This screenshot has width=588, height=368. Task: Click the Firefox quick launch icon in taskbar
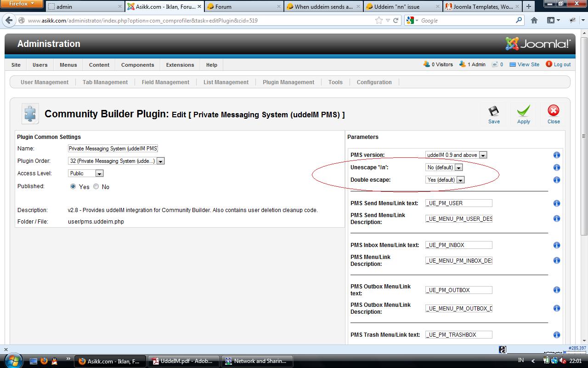[44, 361]
